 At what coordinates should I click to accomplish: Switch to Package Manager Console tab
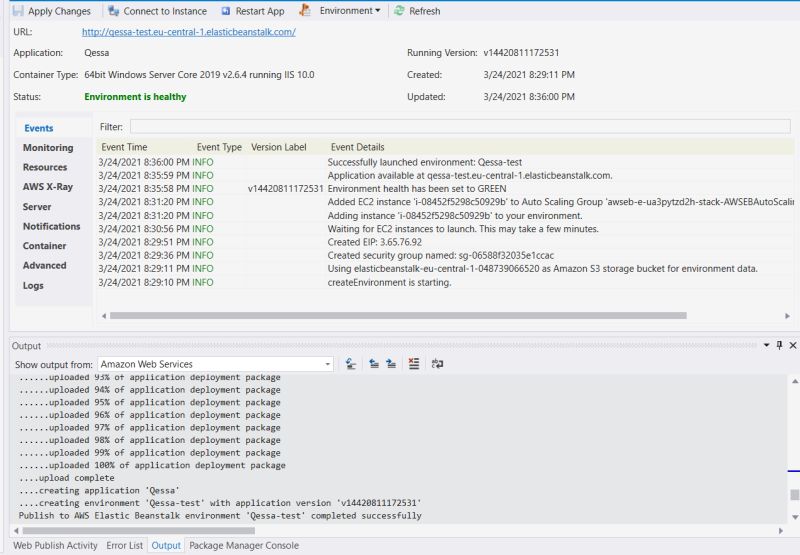coord(244,545)
